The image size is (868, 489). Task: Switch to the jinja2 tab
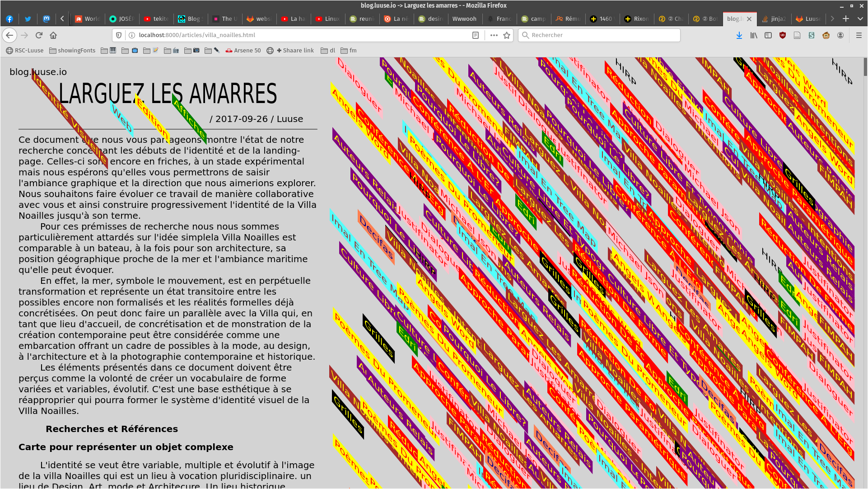tap(774, 19)
